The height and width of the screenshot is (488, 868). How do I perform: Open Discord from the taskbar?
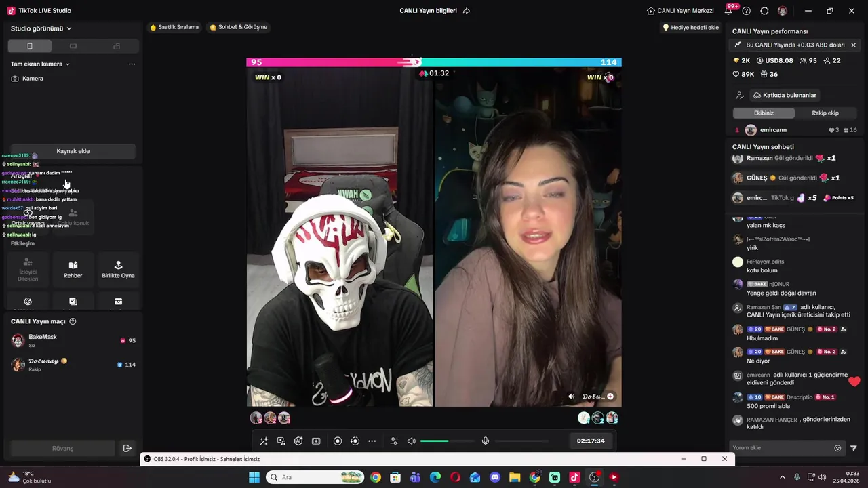click(495, 477)
